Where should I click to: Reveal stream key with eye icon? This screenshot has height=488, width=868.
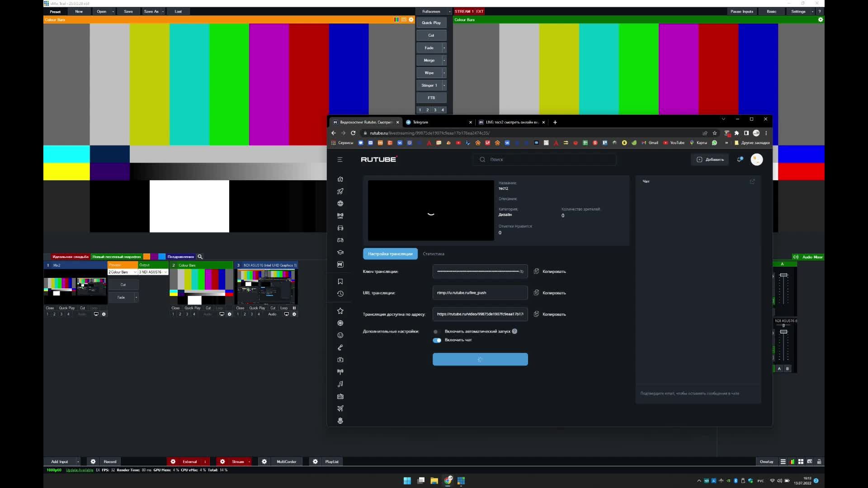click(521, 272)
